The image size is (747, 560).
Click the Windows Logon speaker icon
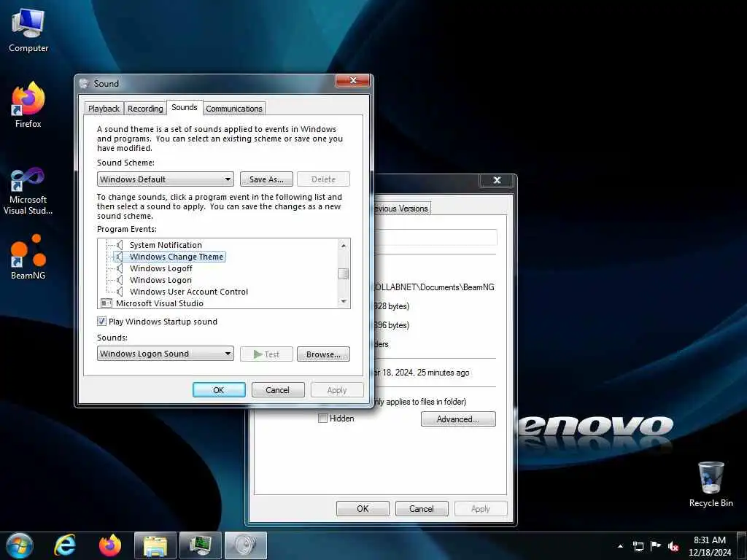120,280
